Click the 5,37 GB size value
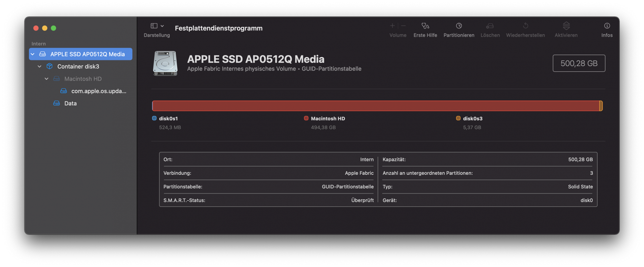644x267 pixels. tap(472, 127)
